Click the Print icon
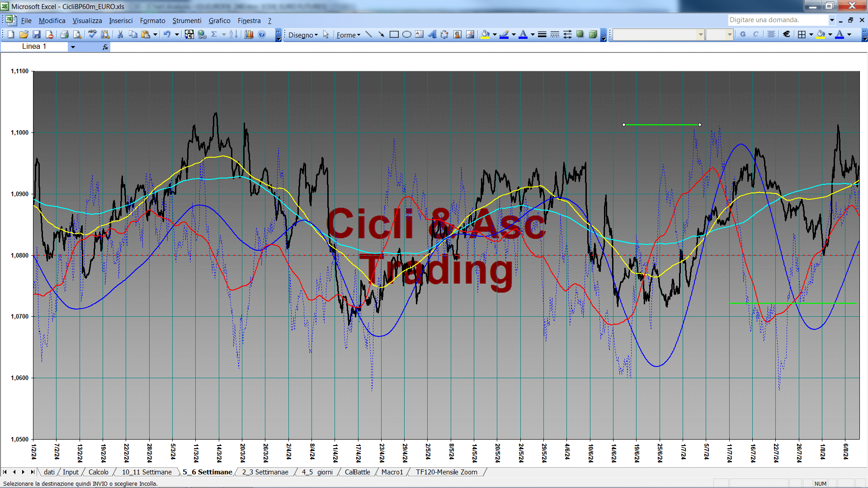868x488 pixels. (64, 34)
